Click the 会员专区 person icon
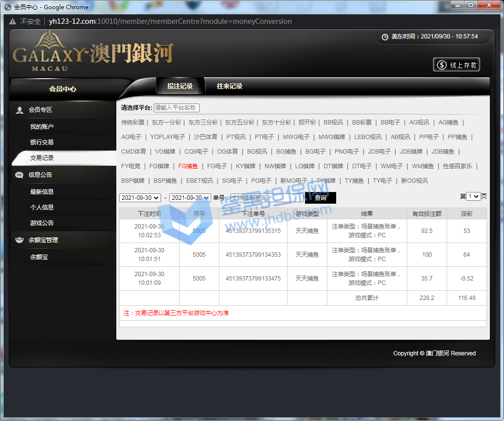The image size is (504, 421). click(x=19, y=110)
